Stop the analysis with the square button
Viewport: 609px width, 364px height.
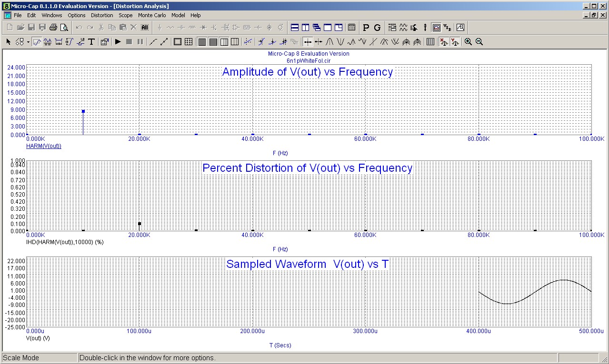tap(129, 42)
